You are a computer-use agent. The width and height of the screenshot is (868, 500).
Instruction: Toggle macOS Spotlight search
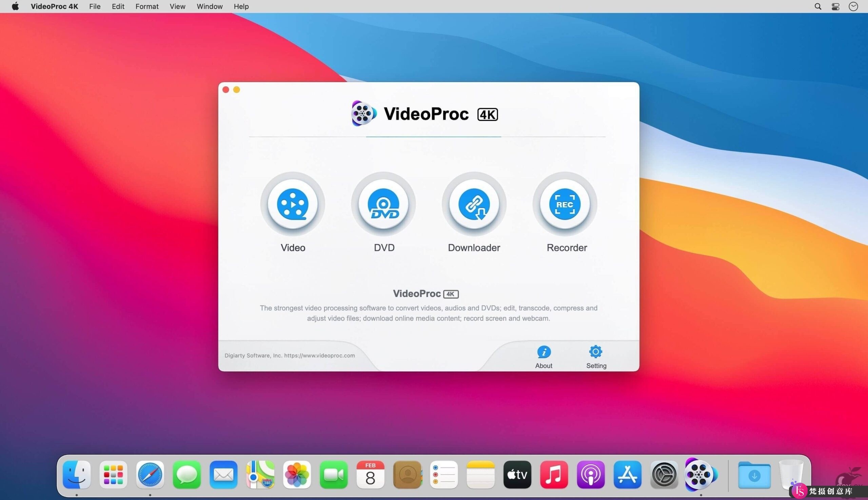817,6
